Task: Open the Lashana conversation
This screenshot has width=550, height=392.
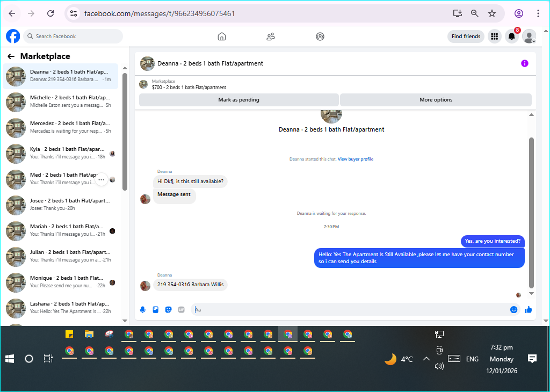Action: pos(60,308)
